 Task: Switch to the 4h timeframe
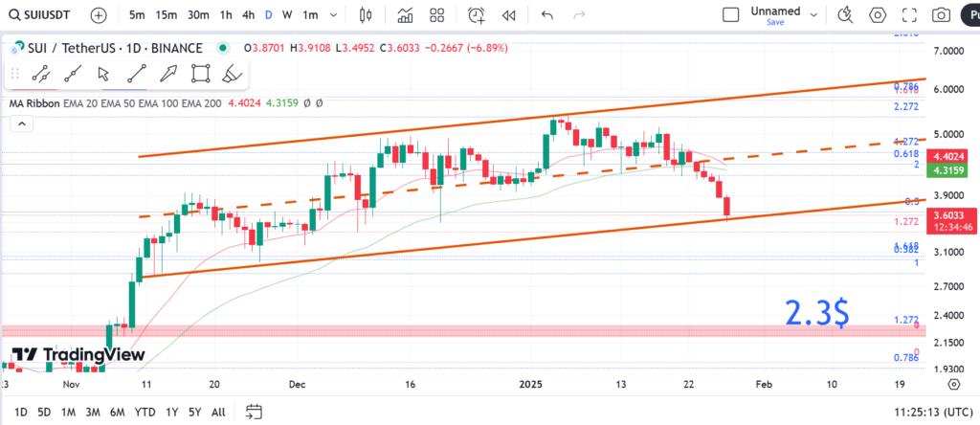248,15
